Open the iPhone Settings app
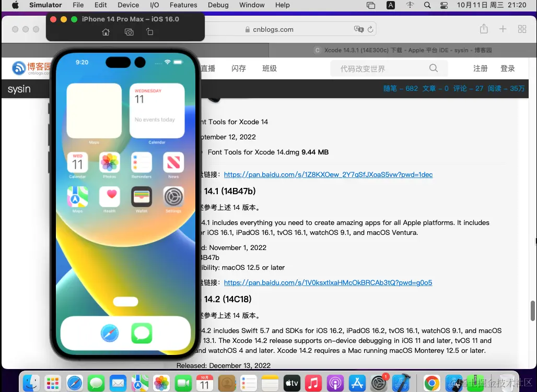This screenshot has height=392, width=537. pos(173,197)
